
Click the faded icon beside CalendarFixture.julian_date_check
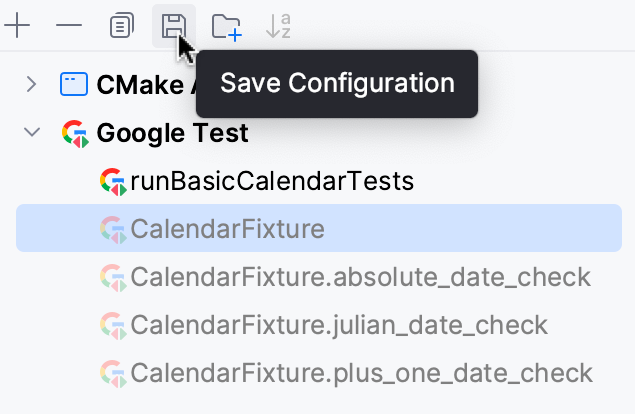[113, 325]
